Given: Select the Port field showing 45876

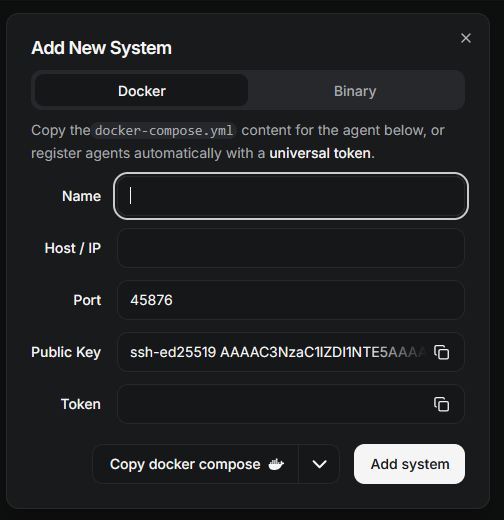Looking at the screenshot, I should [291, 300].
